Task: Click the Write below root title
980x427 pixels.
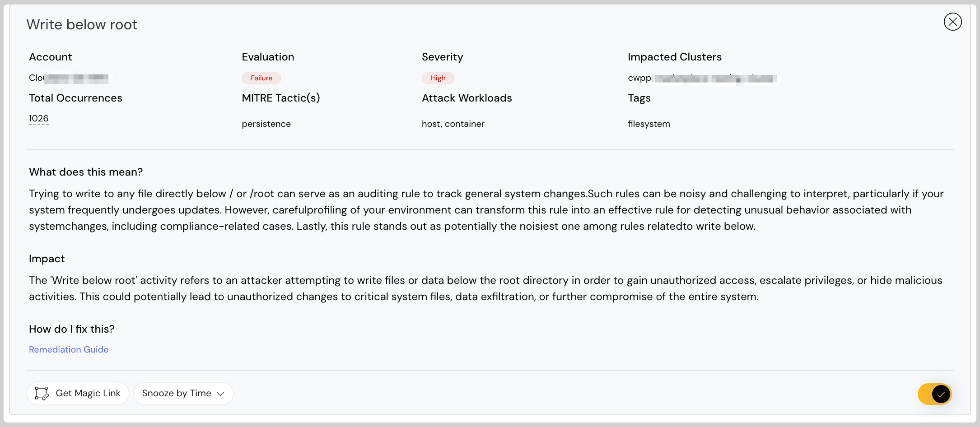Action: tap(82, 24)
